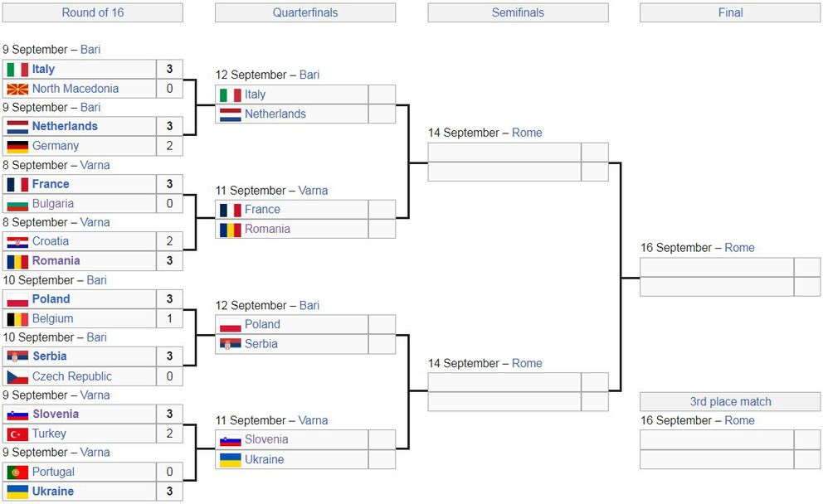The width and height of the screenshot is (823, 504).
Task: Open the Turkey team link
Action: pos(49,434)
